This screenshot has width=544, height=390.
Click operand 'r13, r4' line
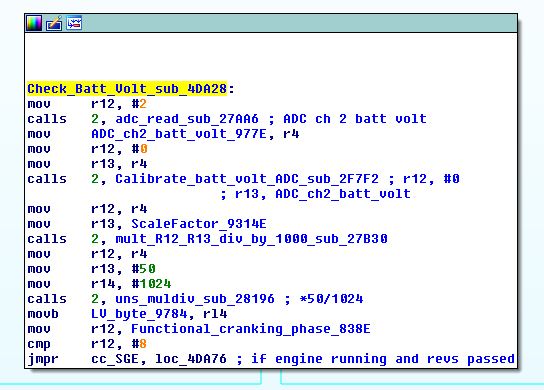point(119,164)
